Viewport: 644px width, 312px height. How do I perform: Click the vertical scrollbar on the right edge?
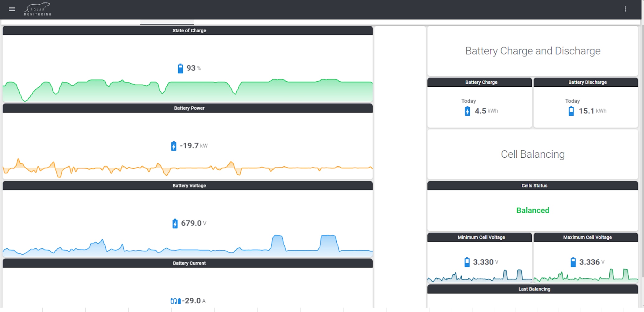coord(642,156)
